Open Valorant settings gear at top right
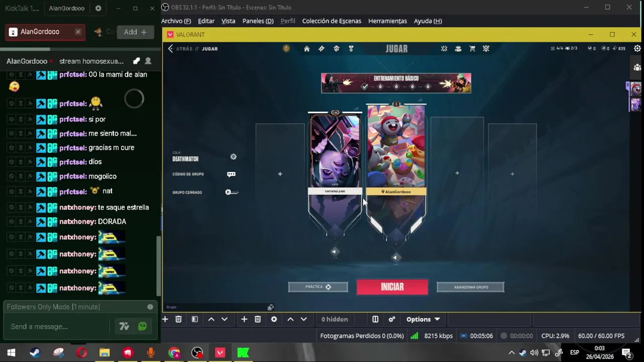The image size is (644, 362). coord(637,49)
